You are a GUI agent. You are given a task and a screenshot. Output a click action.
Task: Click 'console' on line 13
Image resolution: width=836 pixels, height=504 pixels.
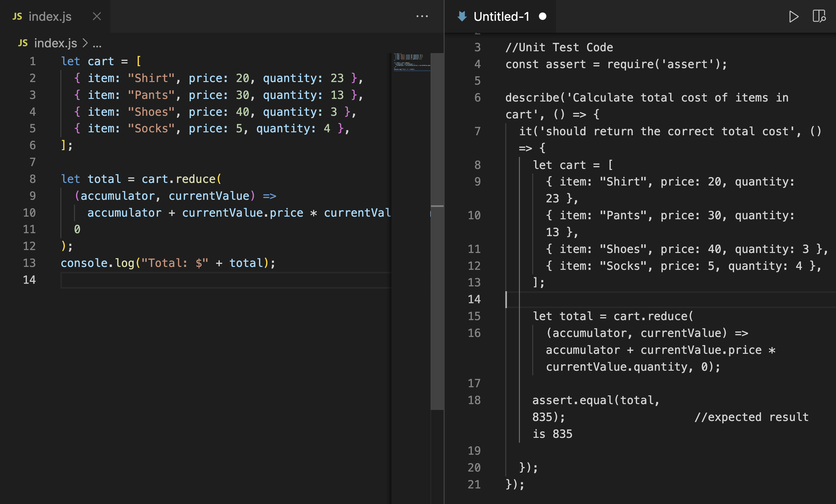(x=84, y=263)
